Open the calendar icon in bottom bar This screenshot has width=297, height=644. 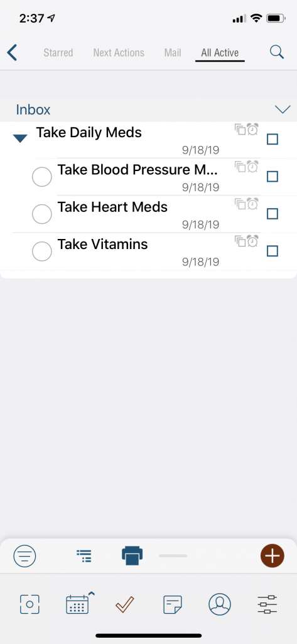77,605
